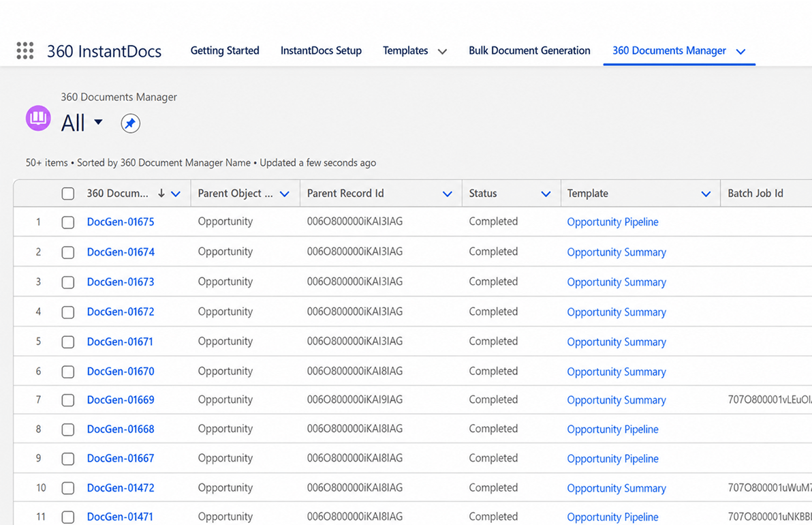812x525 pixels.
Task: Open the 360 Docum... column actions chevron
Action: click(x=176, y=194)
